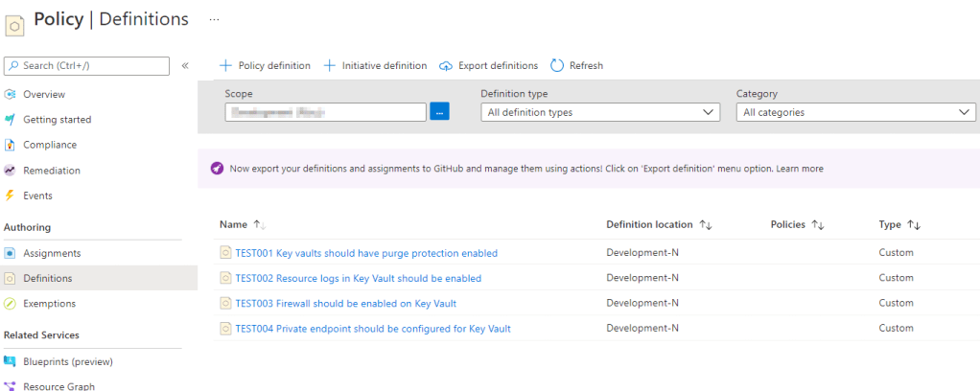The image size is (980, 391).
Task: Click the Overview icon in sidebar
Action: pyautogui.click(x=11, y=94)
